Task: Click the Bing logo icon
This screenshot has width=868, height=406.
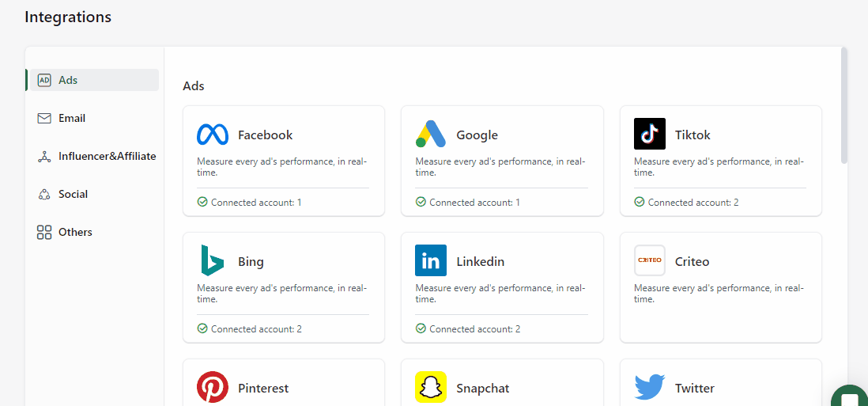Action: (x=212, y=260)
